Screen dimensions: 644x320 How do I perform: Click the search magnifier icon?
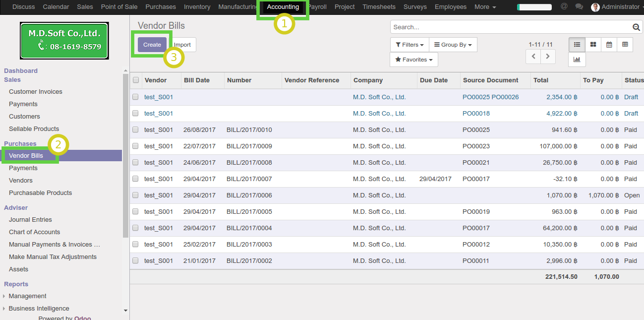636,27
